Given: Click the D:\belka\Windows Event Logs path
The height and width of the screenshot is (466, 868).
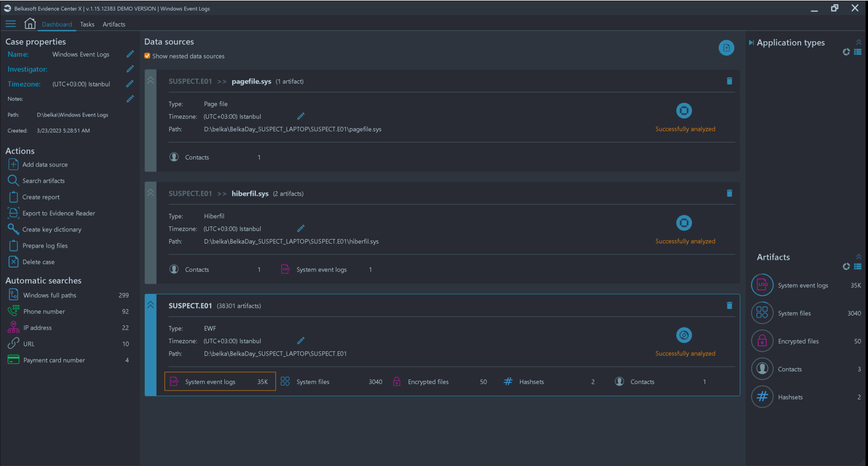Looking at the screenshot, I should [x=72, y=115].
